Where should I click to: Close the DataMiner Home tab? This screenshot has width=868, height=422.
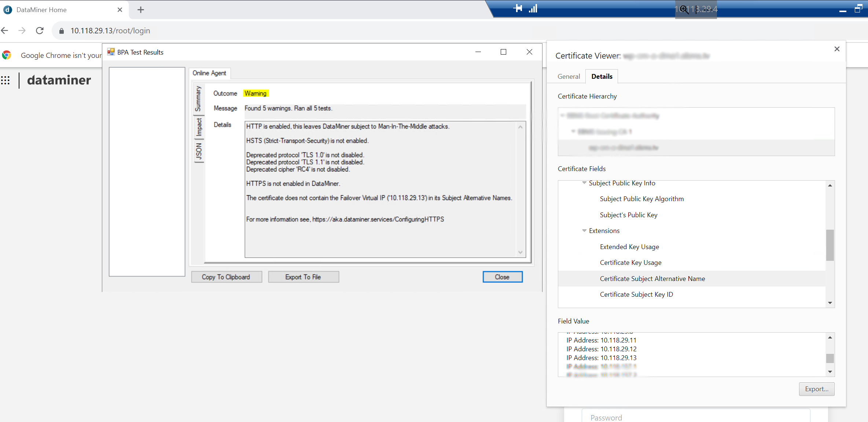click(x=120, y=10)
